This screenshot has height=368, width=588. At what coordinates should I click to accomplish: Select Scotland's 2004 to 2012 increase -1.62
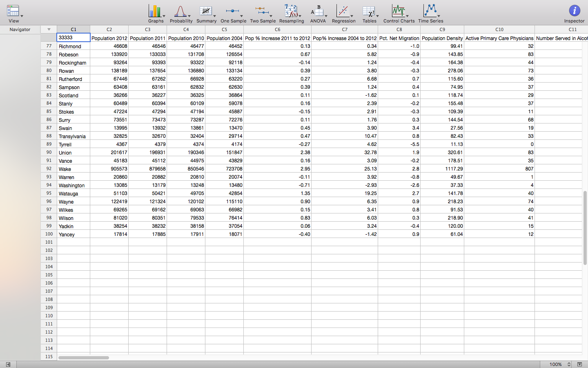tap(345, 95)
